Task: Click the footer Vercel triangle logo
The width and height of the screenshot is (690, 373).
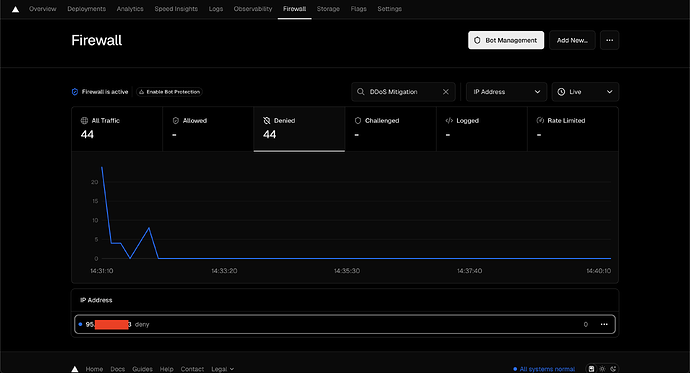Action: pyautogui.click(x=75, y=369)
